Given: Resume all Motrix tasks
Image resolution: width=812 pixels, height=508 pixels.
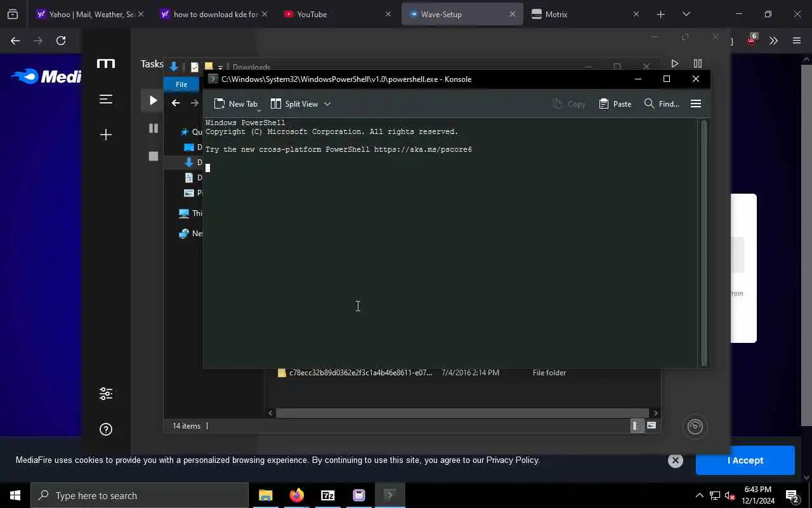Looking at the screenshot, I should point(674,63).
